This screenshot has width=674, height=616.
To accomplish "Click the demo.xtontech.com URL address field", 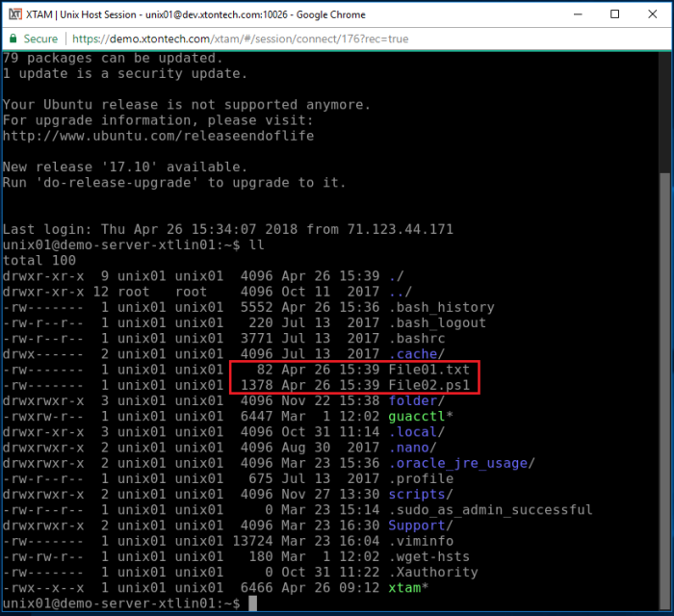I will (x=241, y=38).
